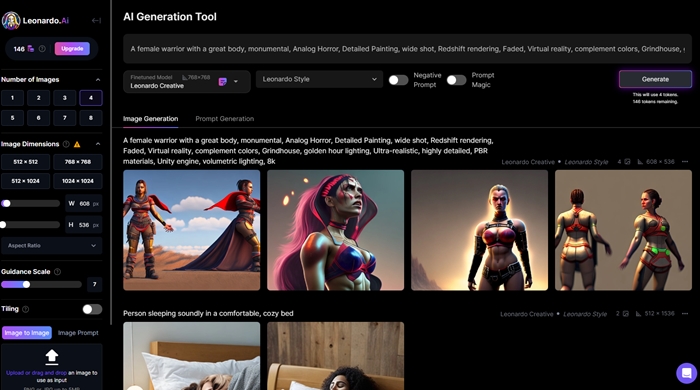Screen dimensions: 700x390
Task: Open the pink-haired warrior thumbnail
Action: (x=335, y=230)
